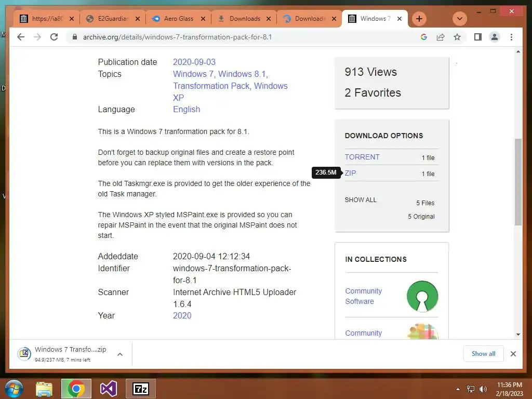532x399 pixels.
Task: Expand the zip download item options arrow
Action: pos(120,354)
